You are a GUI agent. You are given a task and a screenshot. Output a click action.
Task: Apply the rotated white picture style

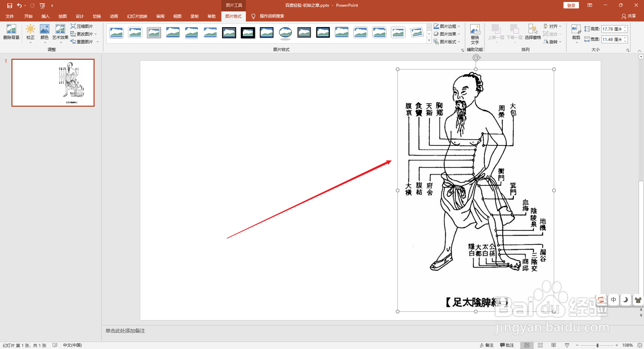pyautogui.click(x=417, y=33)
